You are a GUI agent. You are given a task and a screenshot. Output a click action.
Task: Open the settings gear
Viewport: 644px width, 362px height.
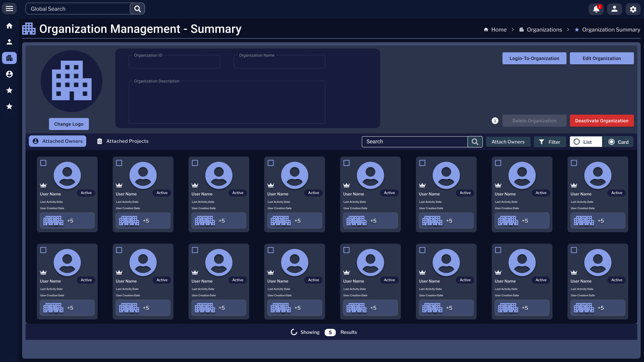click(633, 9)
